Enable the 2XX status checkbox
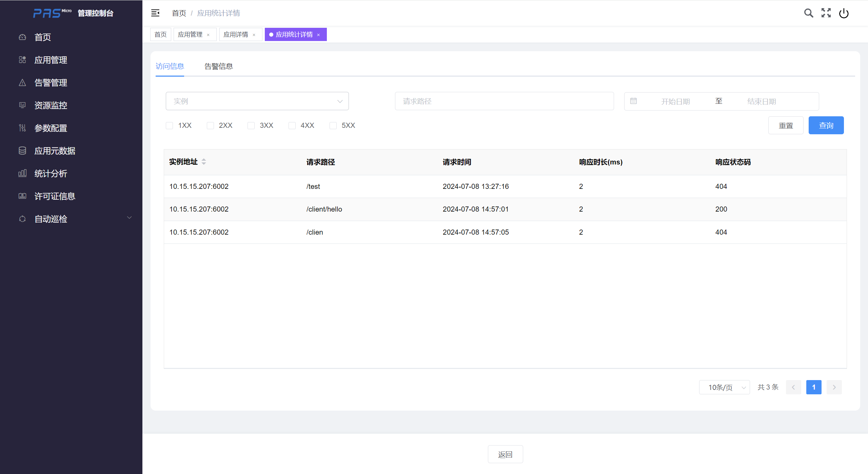Image resolution: width=868 pixels, height=474 pixels. (210, 125)
